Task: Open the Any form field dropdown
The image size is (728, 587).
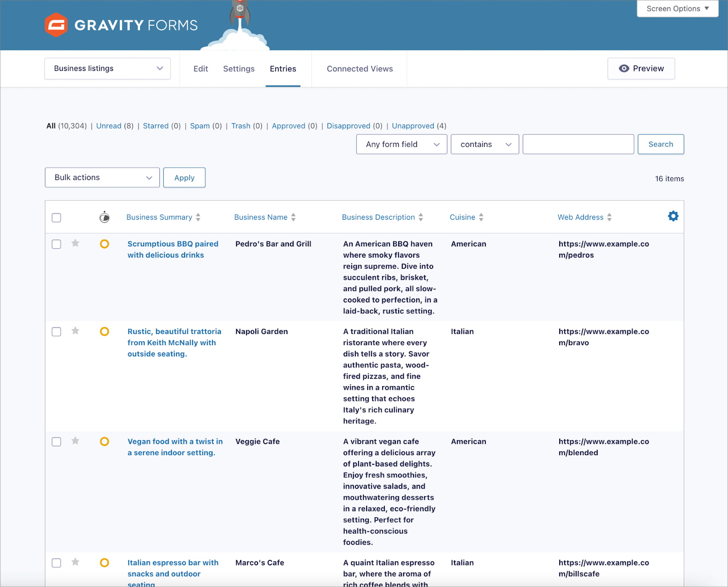Action: click(402, 144)
